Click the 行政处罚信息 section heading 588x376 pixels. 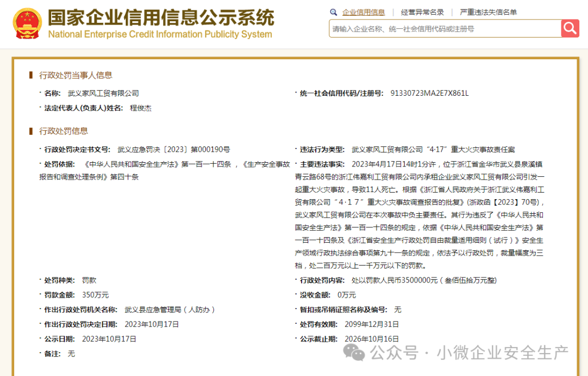(63, 131)
